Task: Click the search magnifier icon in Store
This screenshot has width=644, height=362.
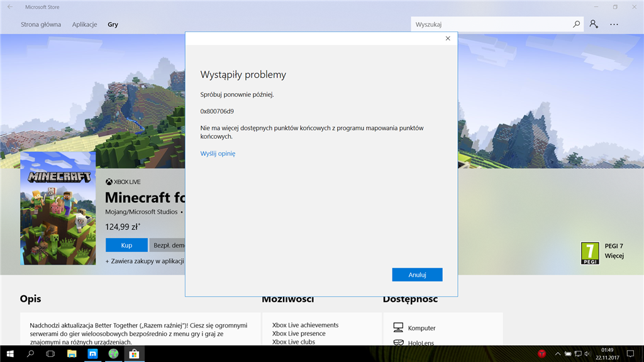Action: (576, 25)
